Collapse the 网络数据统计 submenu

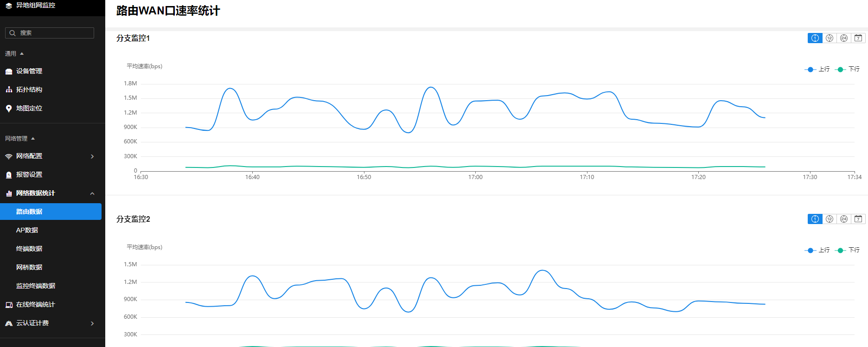[x=92, y=193]
